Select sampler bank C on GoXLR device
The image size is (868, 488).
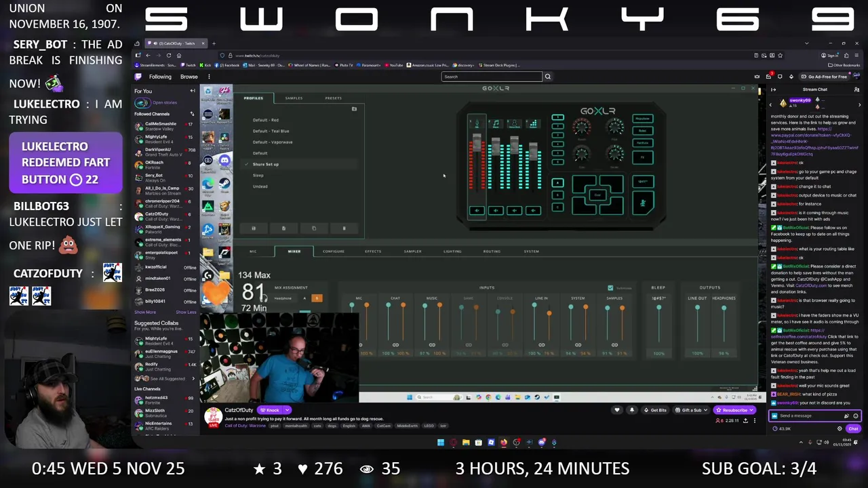click(x=557, y=207)
